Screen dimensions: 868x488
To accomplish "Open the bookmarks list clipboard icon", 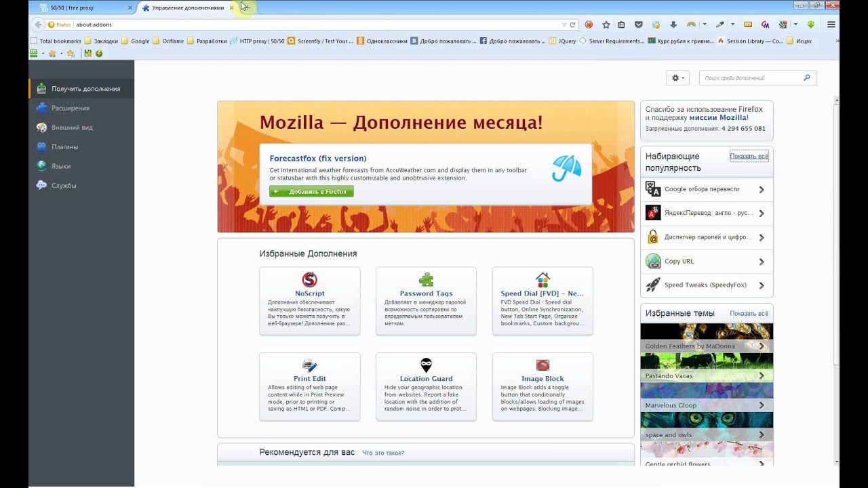I will 623,24.
